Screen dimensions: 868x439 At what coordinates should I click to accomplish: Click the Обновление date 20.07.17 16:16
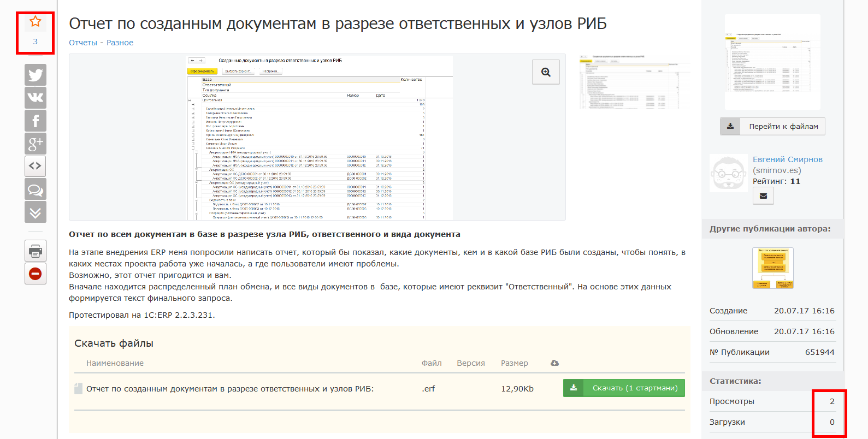click(x=804, y=331)
